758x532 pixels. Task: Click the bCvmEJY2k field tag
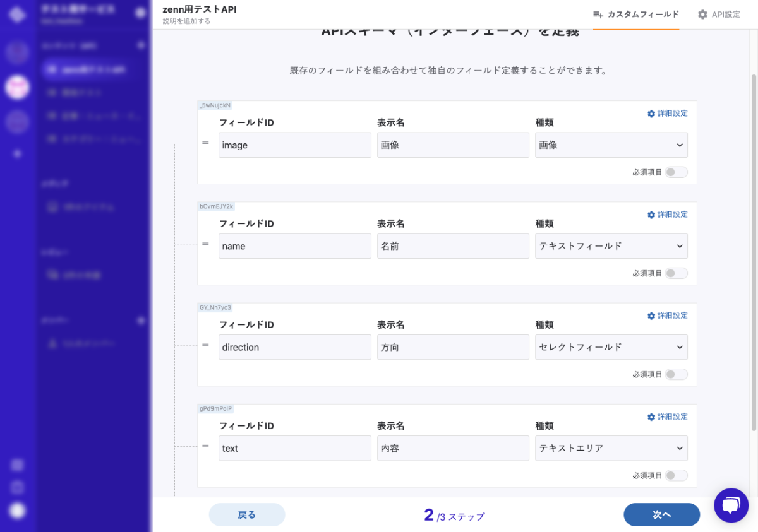[x=217, y=206]
